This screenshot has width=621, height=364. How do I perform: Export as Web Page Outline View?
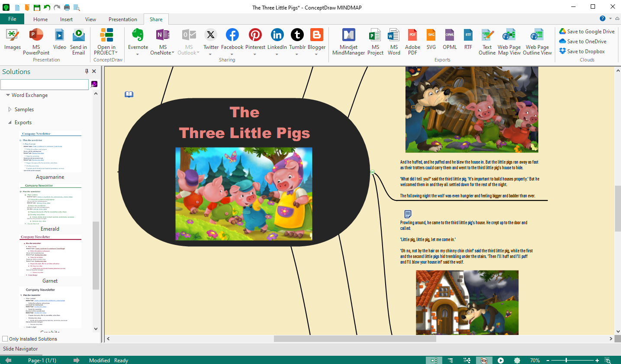coord(537,42)
